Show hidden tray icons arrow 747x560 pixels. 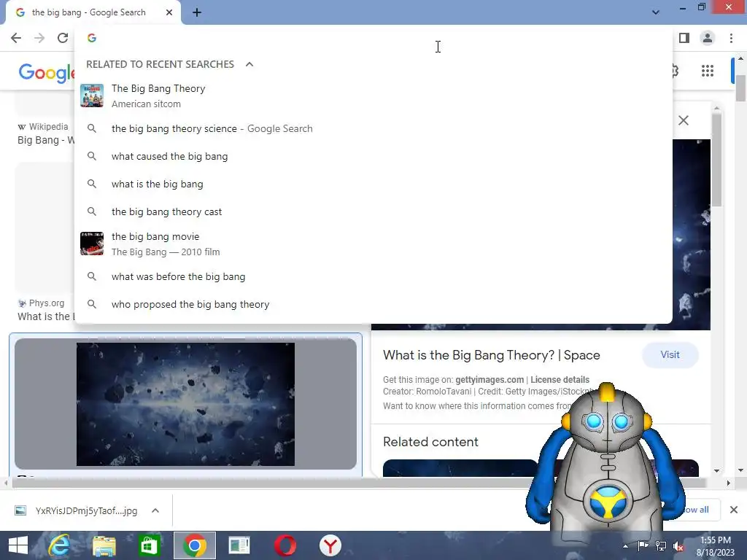click(x=625, y=546)
